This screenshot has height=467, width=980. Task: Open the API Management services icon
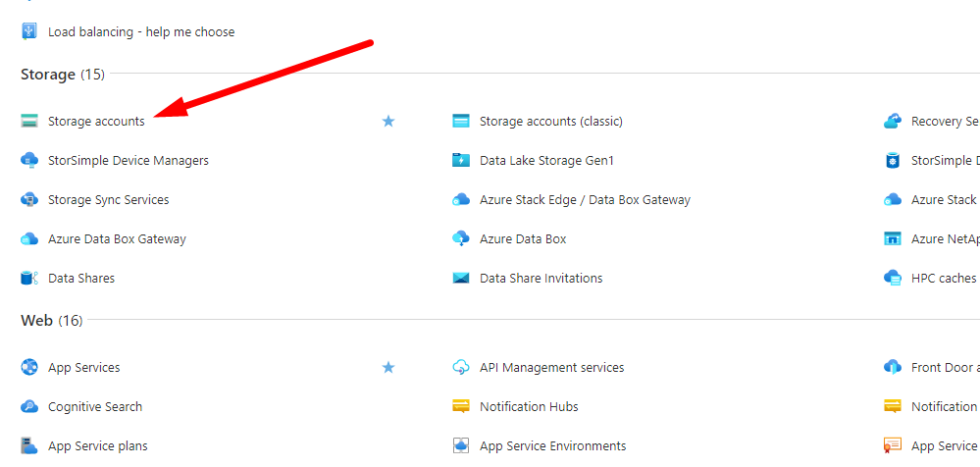(461, 368)
